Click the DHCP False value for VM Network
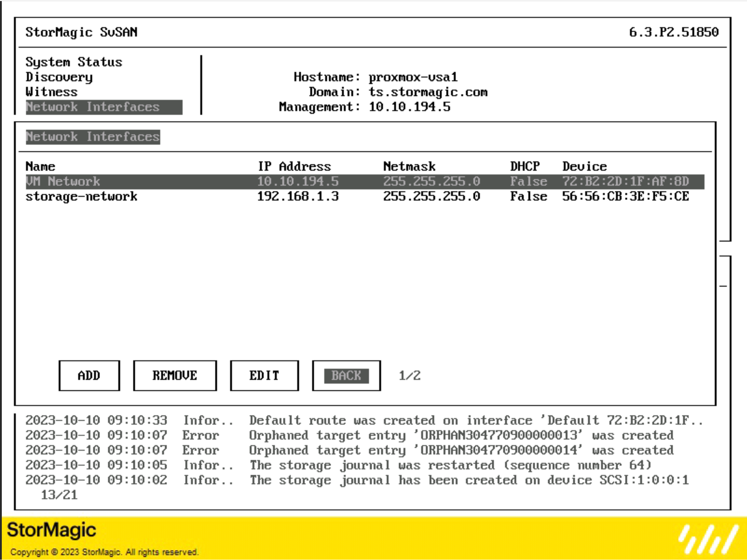Viewport: 747px width, 560px height. (x=528, y=182)
